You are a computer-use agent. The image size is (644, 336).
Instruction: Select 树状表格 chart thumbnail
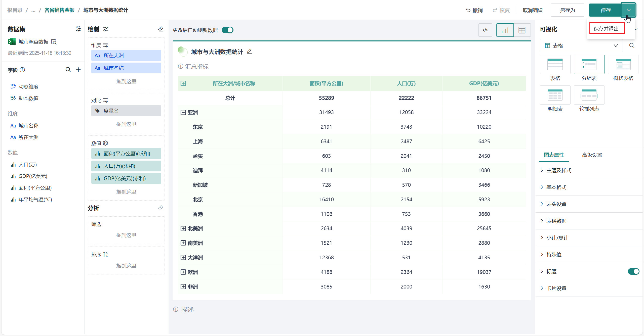(623, 65)
